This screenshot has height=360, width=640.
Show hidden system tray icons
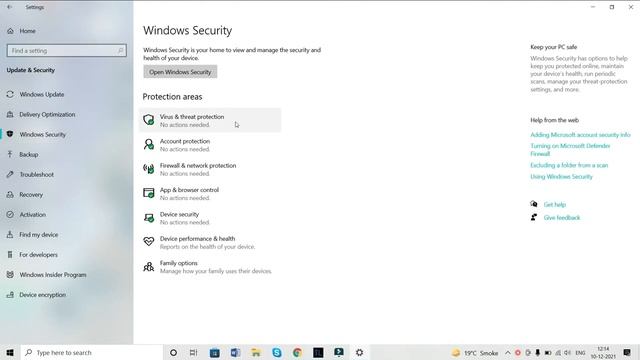(x=507, y=353)
